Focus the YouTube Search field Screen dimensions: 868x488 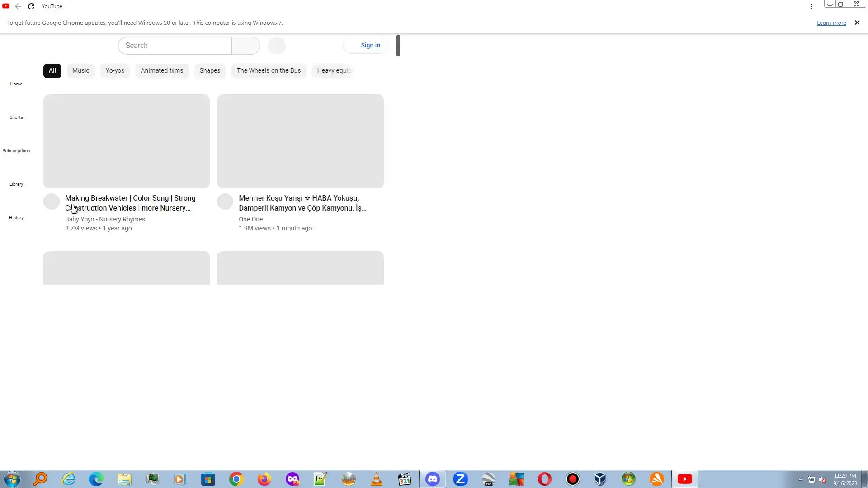point(175,46)
